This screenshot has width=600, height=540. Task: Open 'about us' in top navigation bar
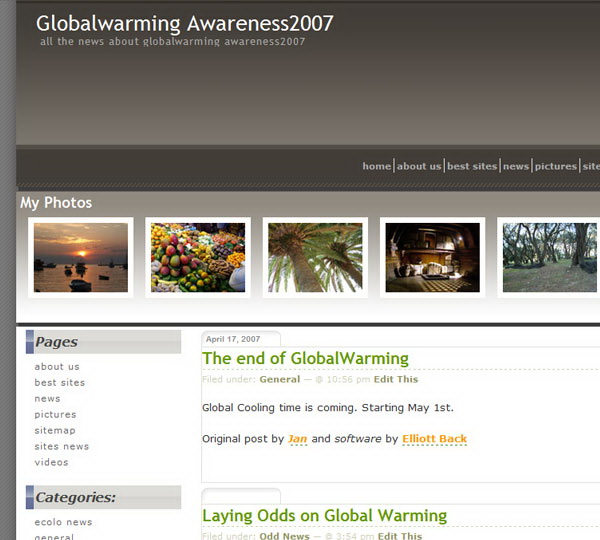pyautogui.click(x=419, y=166)
